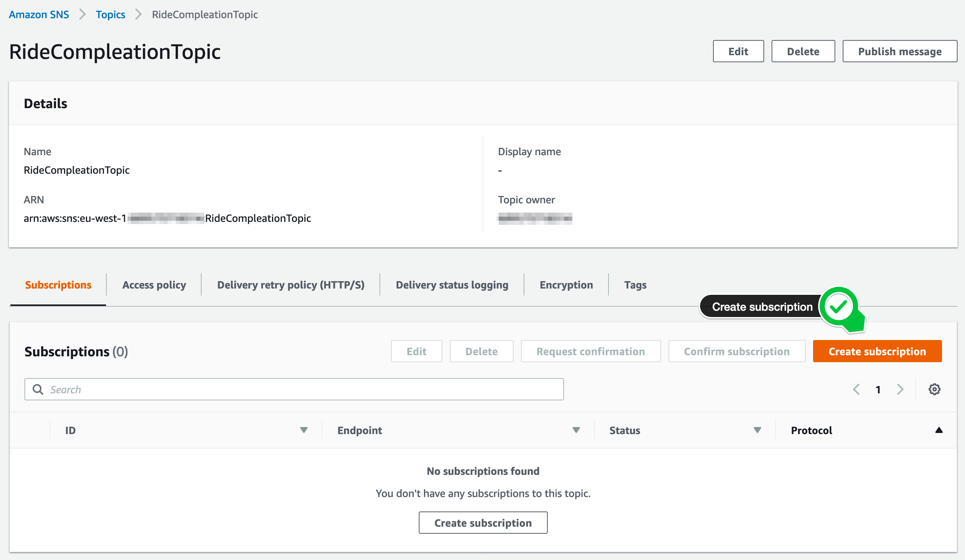
Task: Click the Status column header
Action: click(x=624, y=430)
